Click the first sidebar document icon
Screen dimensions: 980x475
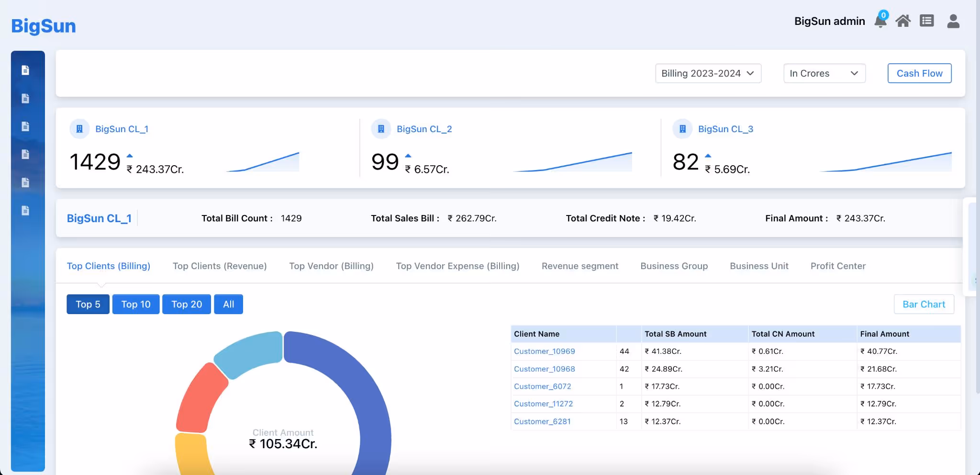(26, 70)
